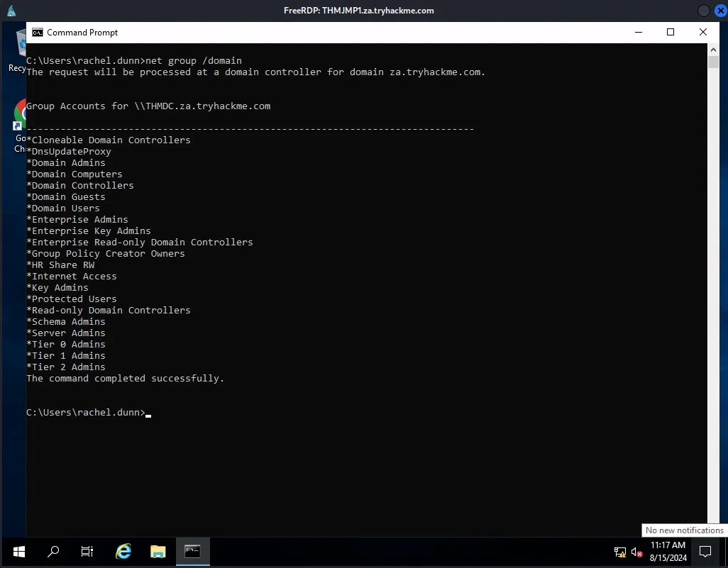Click the FreeRDP round dark window button
This screenshot has height=568, width=728.
pyautogui.click(x=703, y=11)
